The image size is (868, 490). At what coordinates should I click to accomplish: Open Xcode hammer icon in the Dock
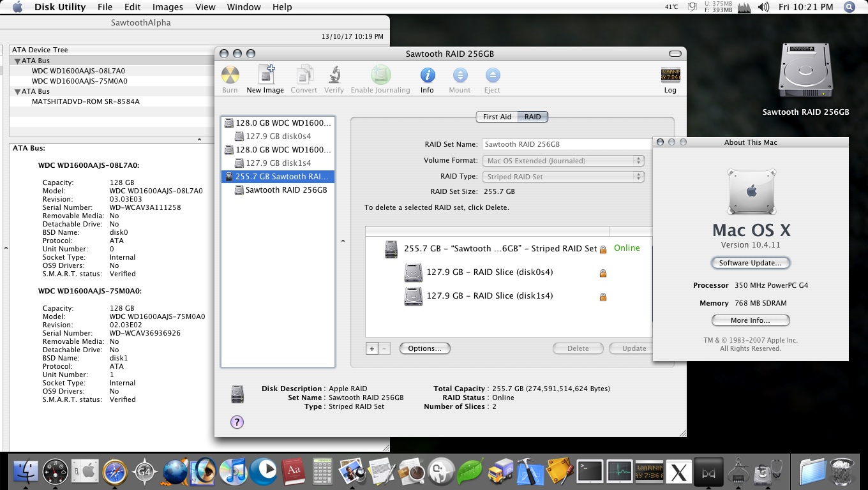[x=530, y=472]
